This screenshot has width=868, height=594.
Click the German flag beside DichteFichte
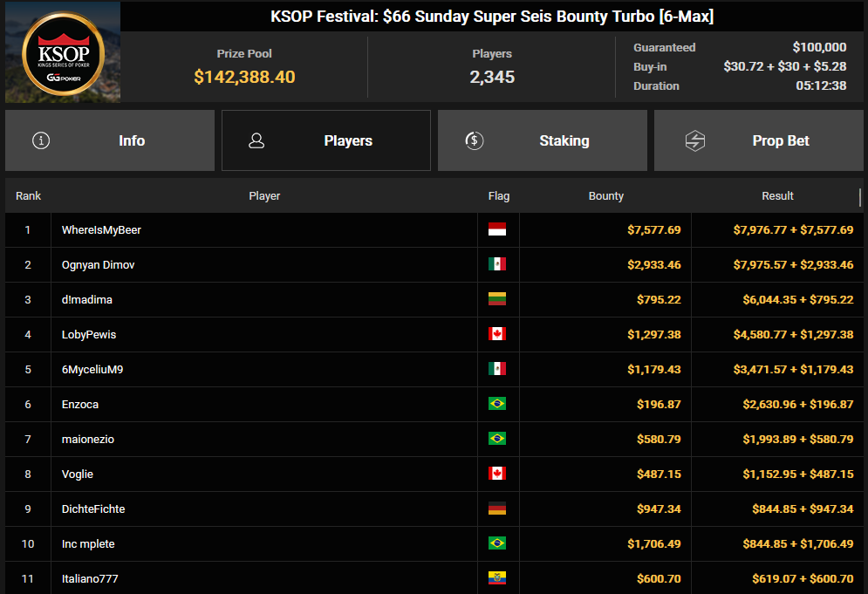[497, 509]
